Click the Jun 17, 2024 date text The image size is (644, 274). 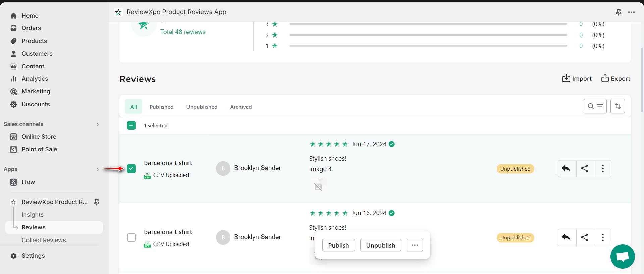click(x=369, y=144)
